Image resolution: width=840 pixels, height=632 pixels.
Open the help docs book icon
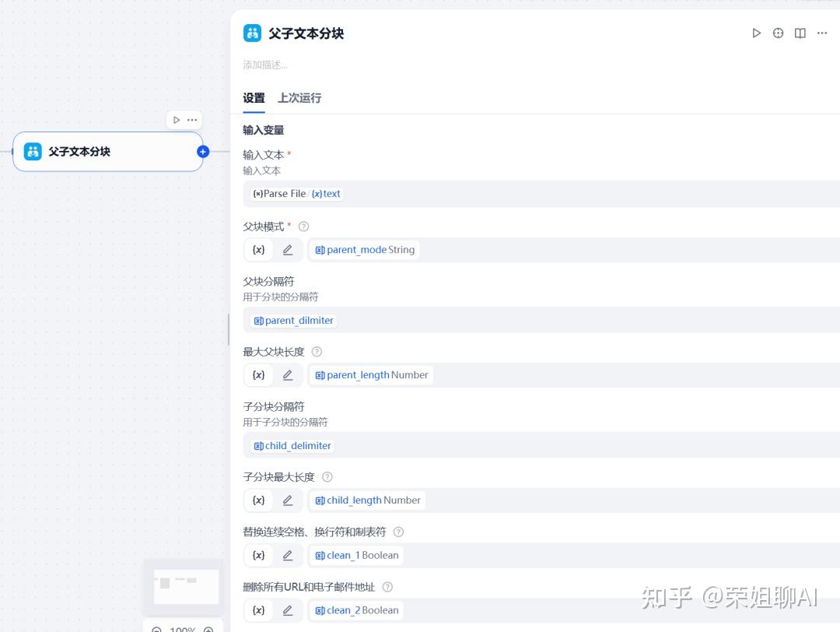coord(800,33)
